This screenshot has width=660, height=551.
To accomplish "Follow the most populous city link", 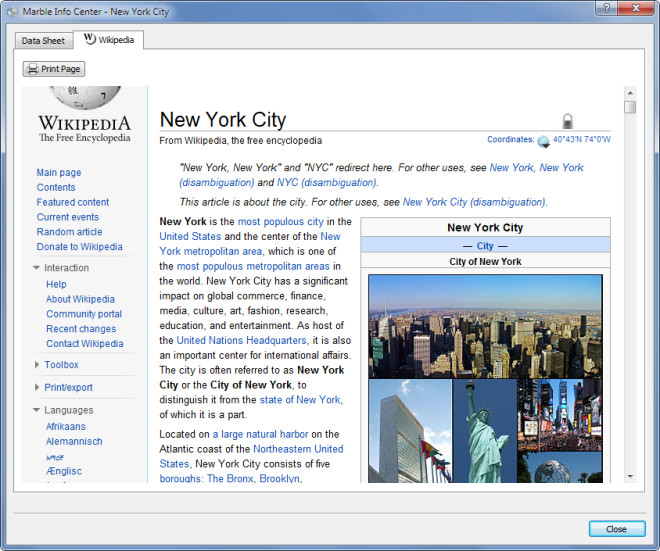I will point(281,222).
